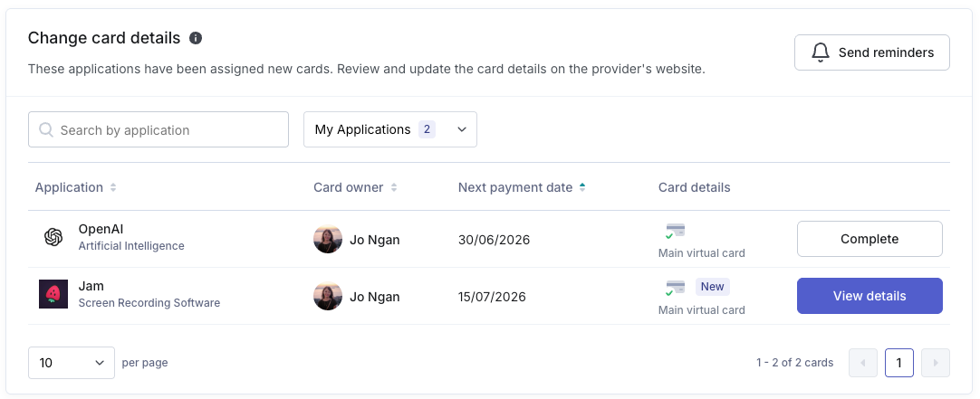Click the OpenAI logo icon
This screenshot has width=980, height=399.
tap(53, 237)
